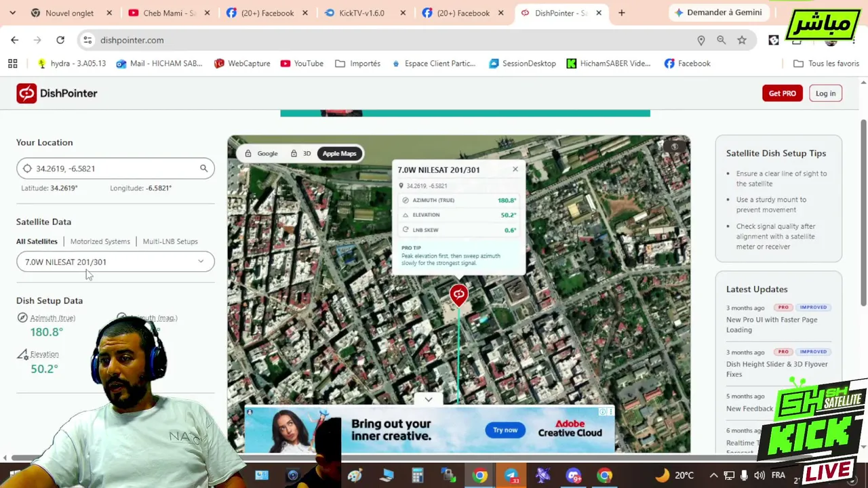
Task: Open Calculator from the taskbar
Action: click(417, 476)
